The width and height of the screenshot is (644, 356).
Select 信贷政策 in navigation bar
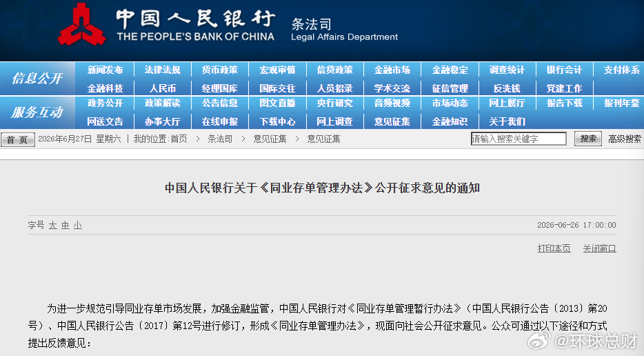pos(334,70)
